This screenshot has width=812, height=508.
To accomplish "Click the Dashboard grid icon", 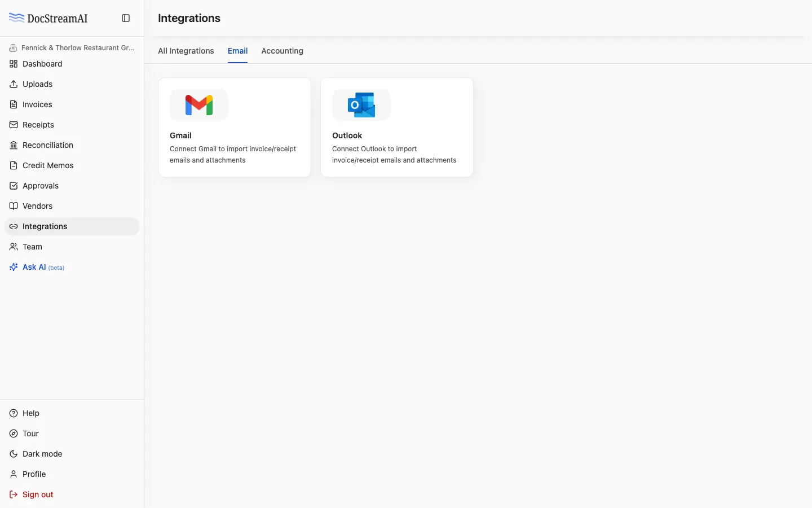I will coord(14,64).
